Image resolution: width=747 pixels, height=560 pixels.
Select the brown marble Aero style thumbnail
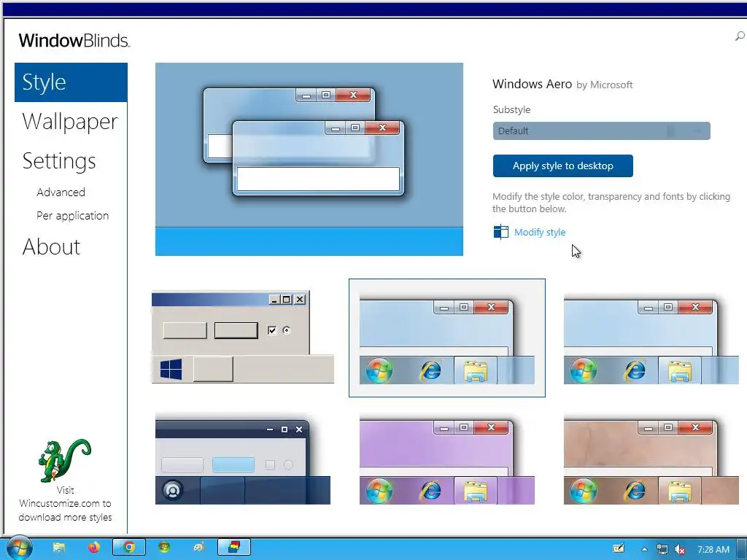click(x=651, y=461)
